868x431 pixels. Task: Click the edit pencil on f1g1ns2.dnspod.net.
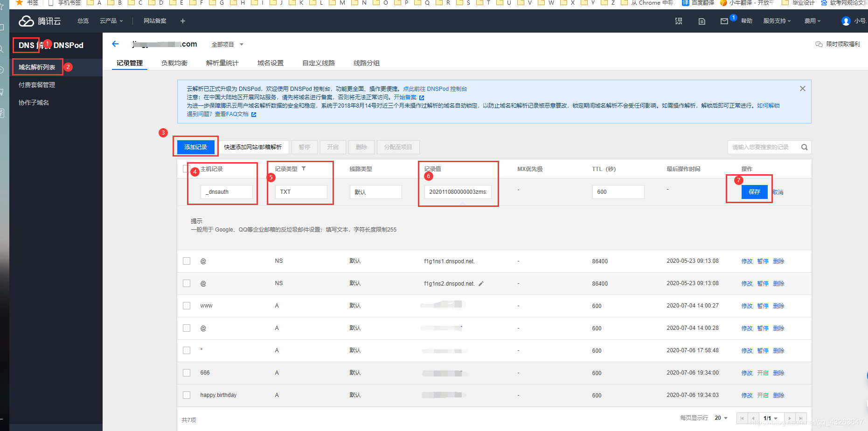pyautogui.click(x=481, y=283)
